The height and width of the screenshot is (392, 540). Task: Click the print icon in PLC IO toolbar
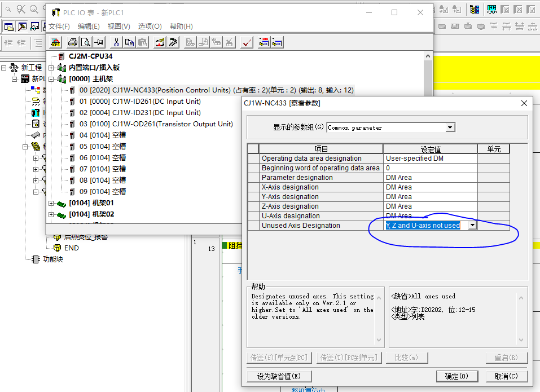73,42
